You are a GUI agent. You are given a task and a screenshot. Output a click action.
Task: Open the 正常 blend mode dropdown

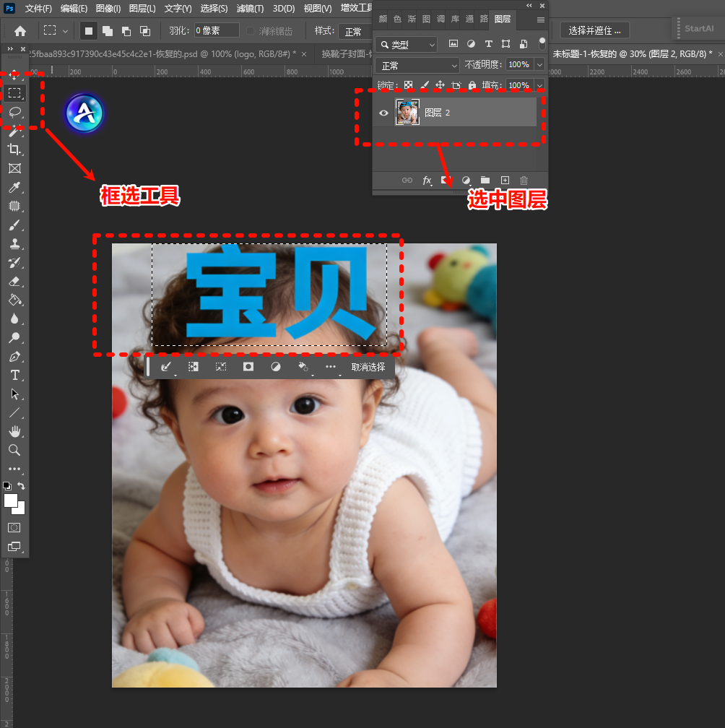coord(418,65)
